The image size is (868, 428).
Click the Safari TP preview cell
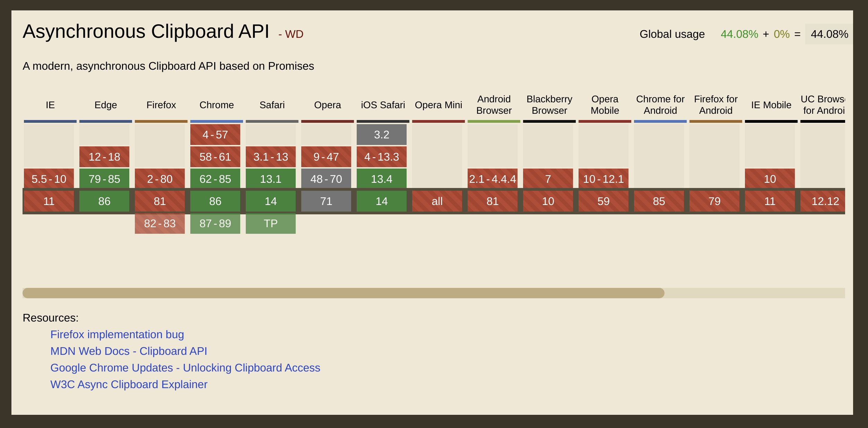pos(270,224)
